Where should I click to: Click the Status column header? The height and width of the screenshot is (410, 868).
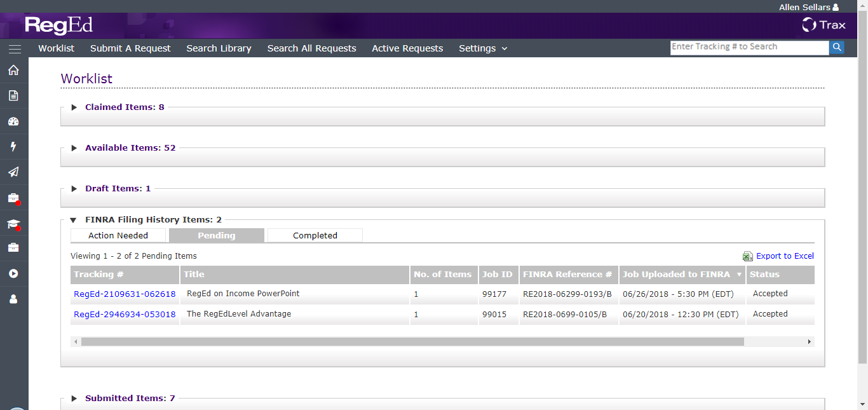pos(780,275)
